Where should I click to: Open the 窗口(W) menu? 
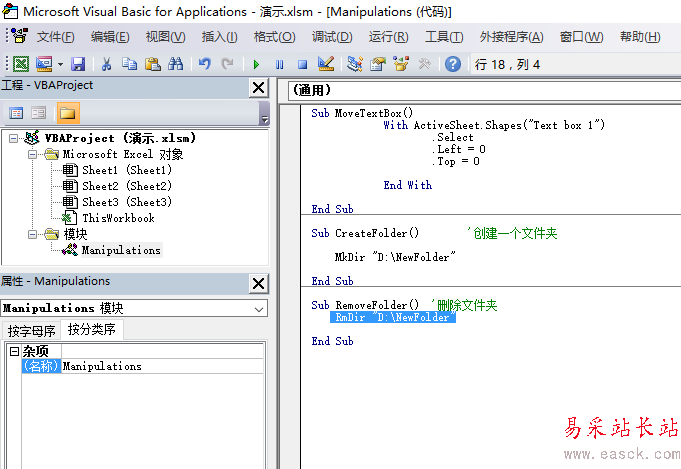click(582, 37)
